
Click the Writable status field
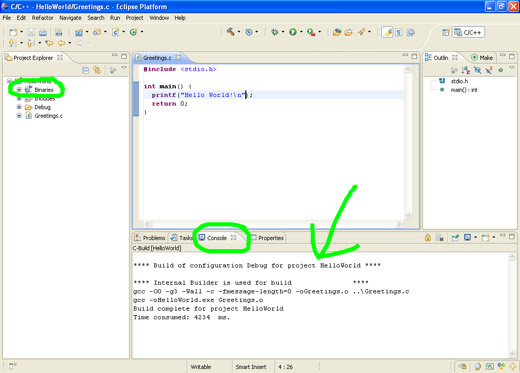click(x=201, y=367)
